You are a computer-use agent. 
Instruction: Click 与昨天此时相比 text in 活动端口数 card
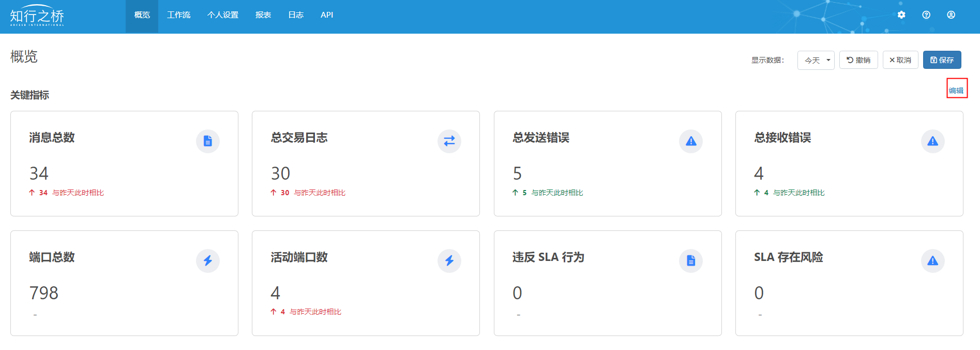315,312
